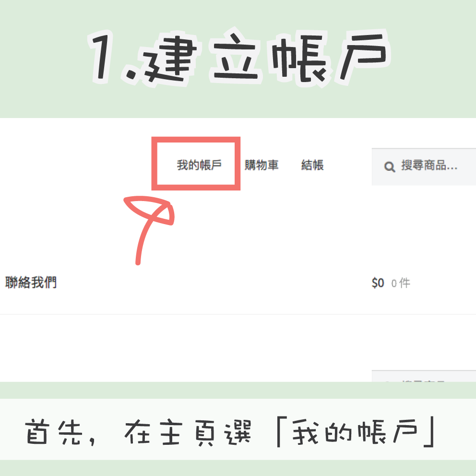Focus the 搜尋商品 search field
The image size is (476, 476).
424,167
